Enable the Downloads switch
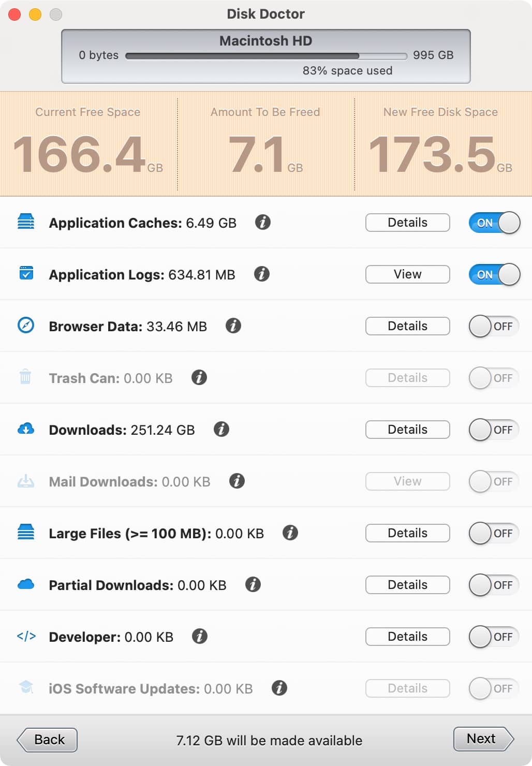The image size is (532, 766). [x=494, y=430]
